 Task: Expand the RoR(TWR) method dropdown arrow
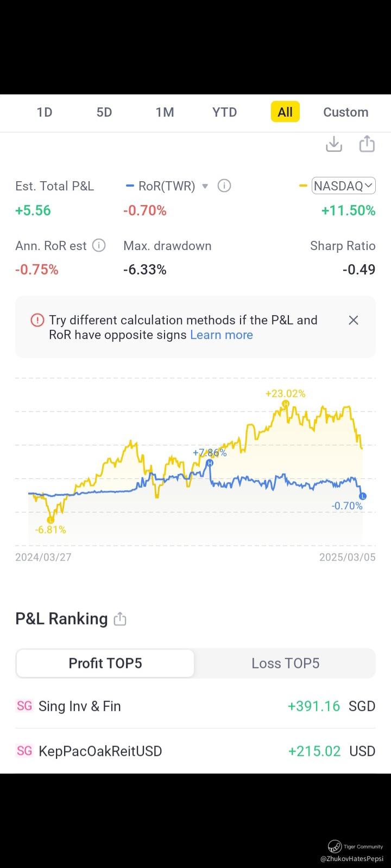205,186
